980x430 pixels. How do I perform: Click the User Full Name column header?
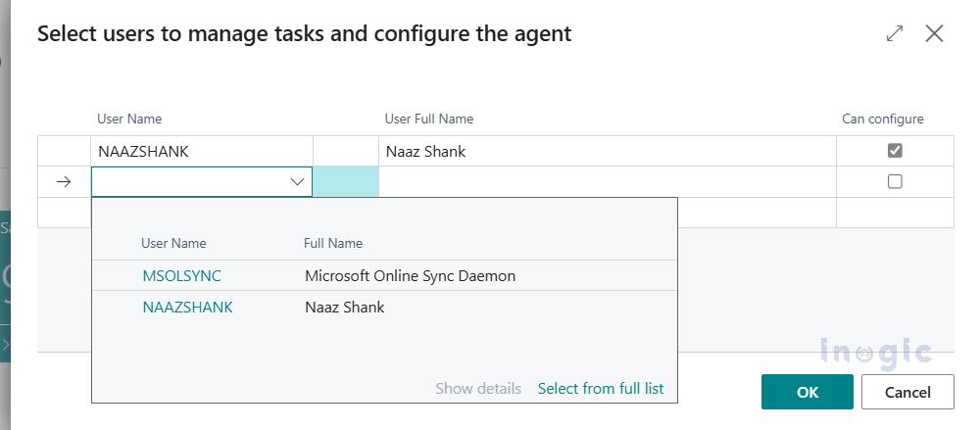(428, 119)
